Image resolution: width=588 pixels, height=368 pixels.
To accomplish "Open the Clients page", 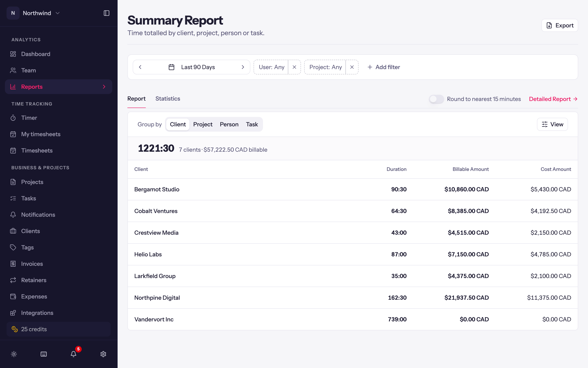I will click(x=59, y=231).
